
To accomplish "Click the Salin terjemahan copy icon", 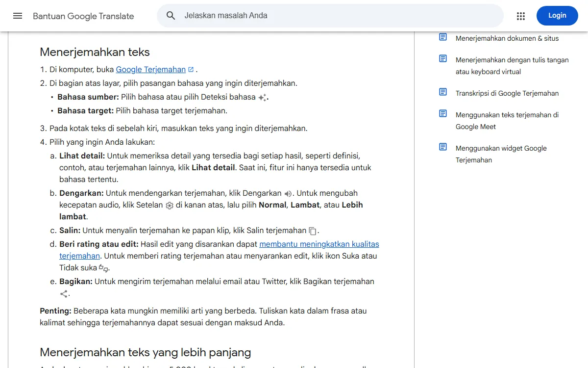I will tap(313, 231).
